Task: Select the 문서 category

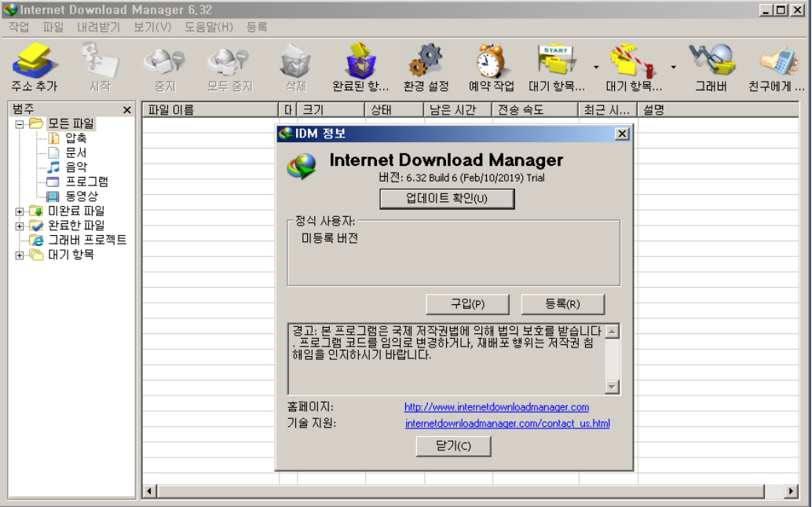Action: click(75, 152)
